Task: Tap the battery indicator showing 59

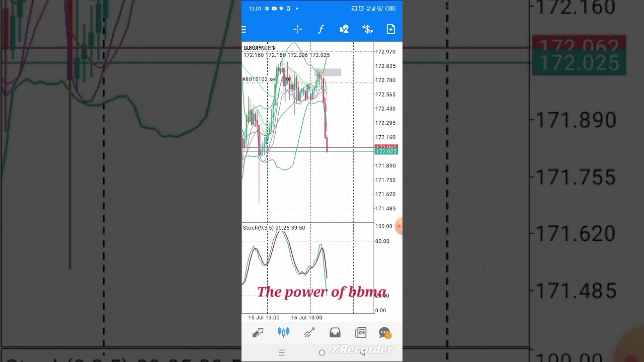Action: (390, 9)
